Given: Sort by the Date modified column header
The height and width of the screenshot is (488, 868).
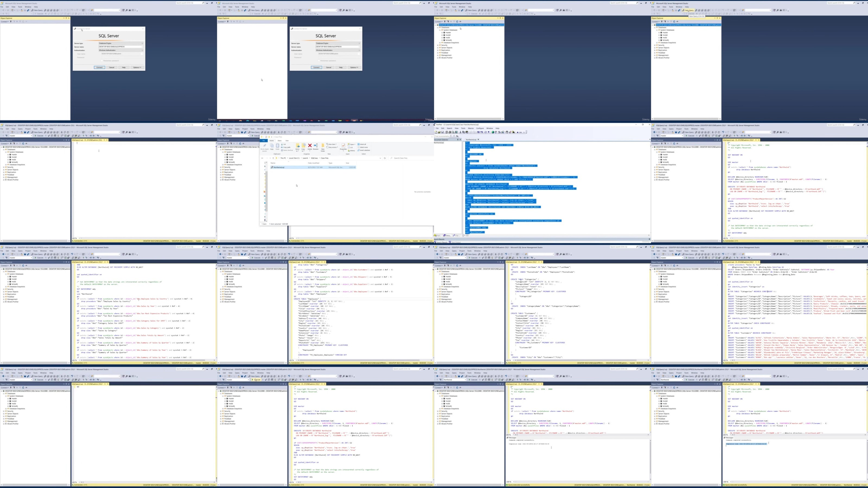Looking at the screenshot, I should point(314,163).
